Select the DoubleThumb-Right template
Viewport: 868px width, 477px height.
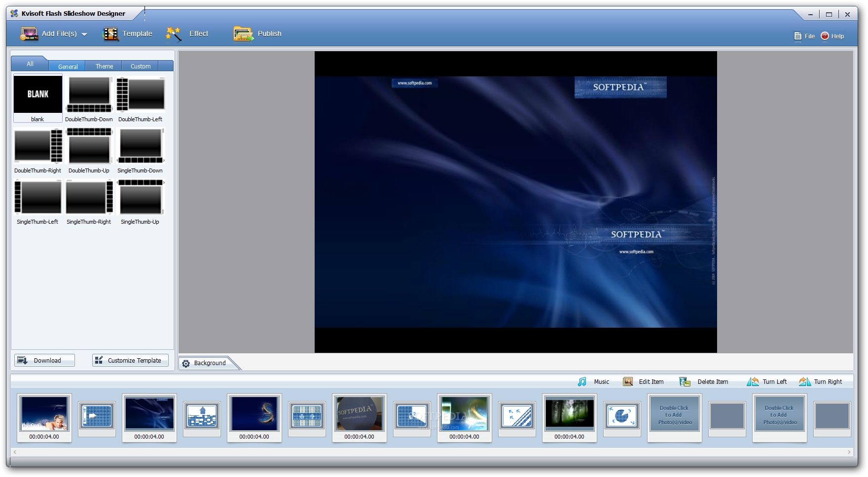(x=37, y=150)
